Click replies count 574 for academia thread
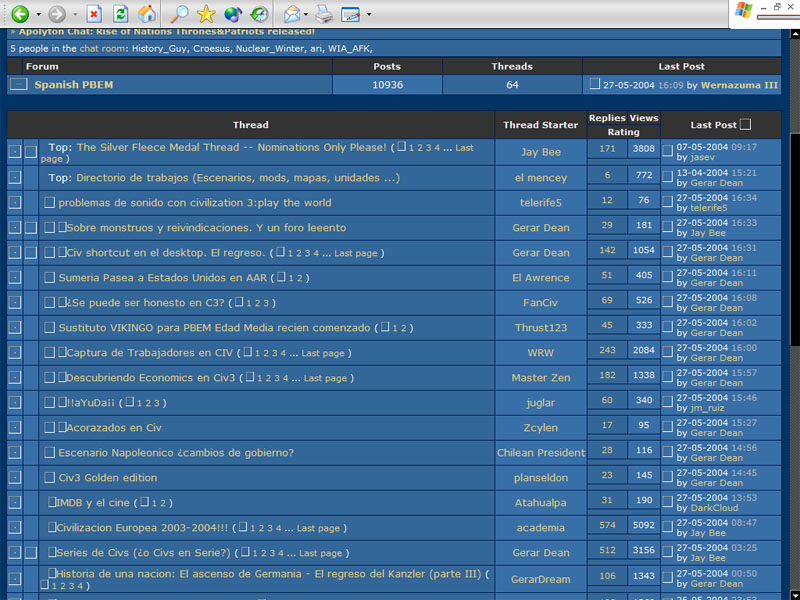800x600 pixels. pos(607,525)
